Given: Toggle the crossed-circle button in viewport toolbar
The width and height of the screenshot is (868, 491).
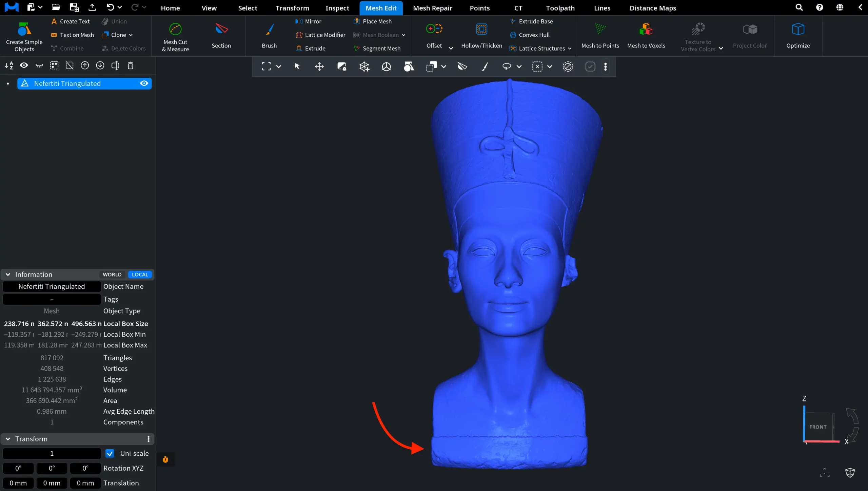Looking at the screenshot, I should pyautogui.click(x=568, y=67).
